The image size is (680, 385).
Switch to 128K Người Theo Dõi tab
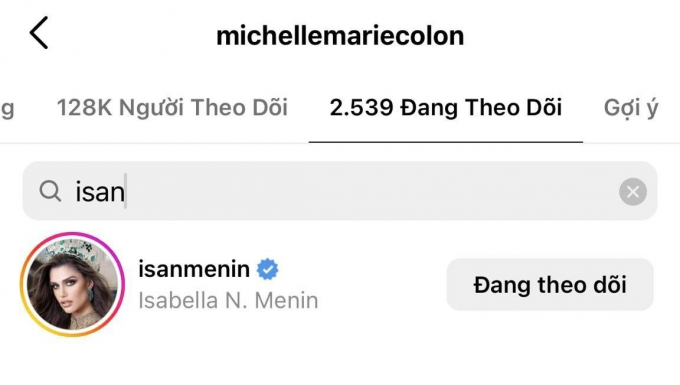(x=172, y=108)
